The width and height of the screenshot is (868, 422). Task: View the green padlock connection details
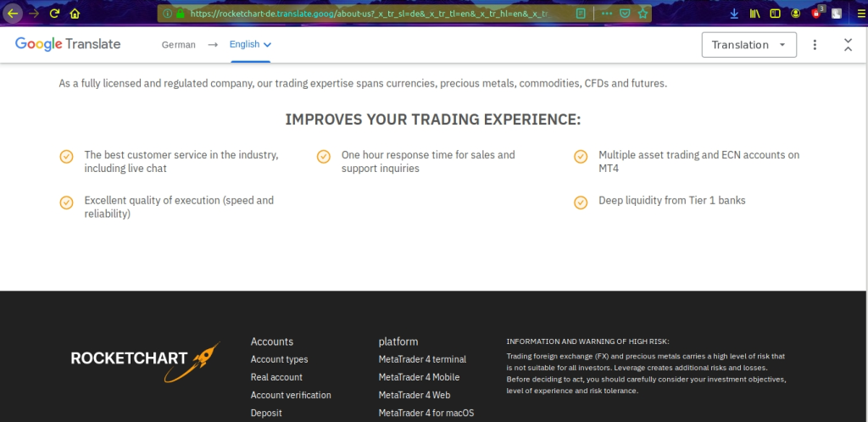tap(180, 14)
